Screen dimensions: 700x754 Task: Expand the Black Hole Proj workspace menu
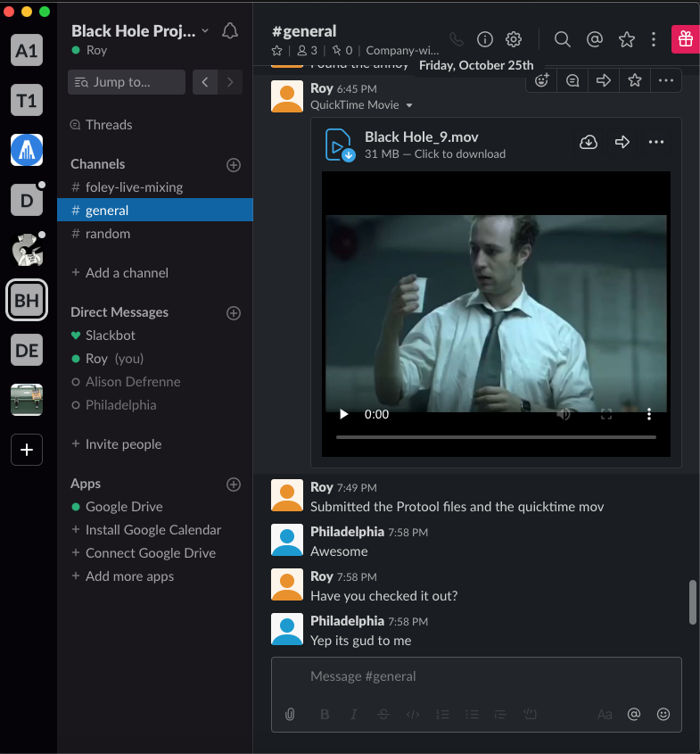[140, 31]
